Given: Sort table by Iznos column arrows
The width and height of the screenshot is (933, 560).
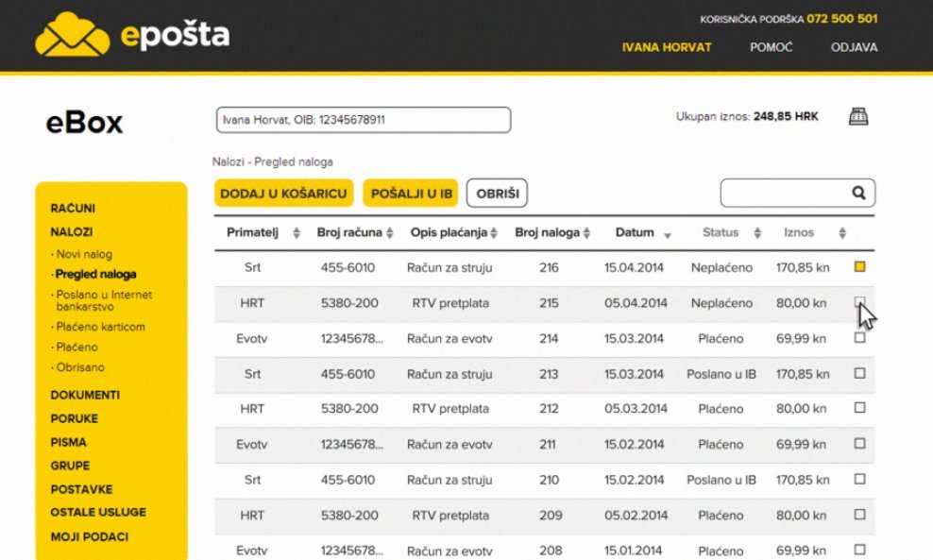Looking at the screenshot, I should pyautogui.click(x=842, y=233).
